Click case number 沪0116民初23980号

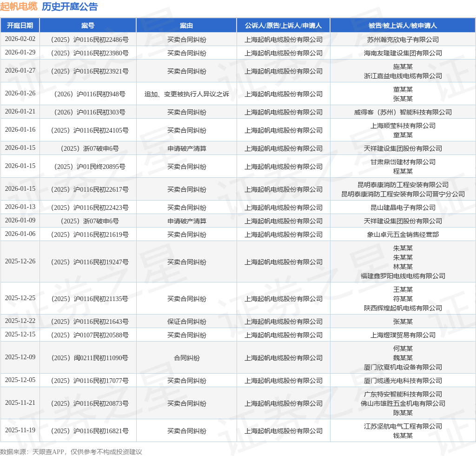point(101,53)
